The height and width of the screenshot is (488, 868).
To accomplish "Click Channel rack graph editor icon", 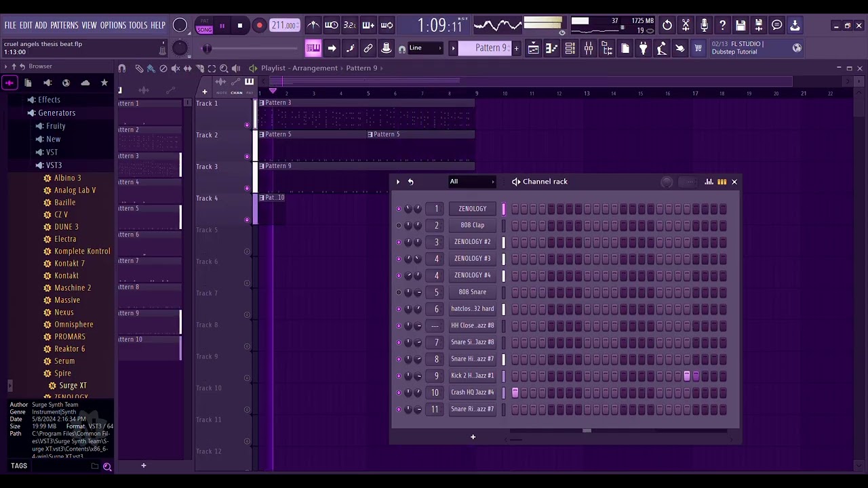I will point(709,182).
